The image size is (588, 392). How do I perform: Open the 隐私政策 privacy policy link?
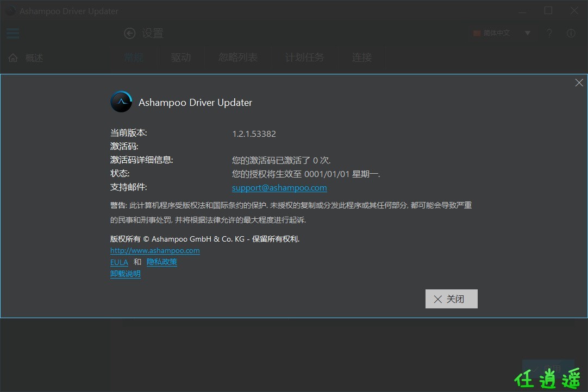coord(161,262)
